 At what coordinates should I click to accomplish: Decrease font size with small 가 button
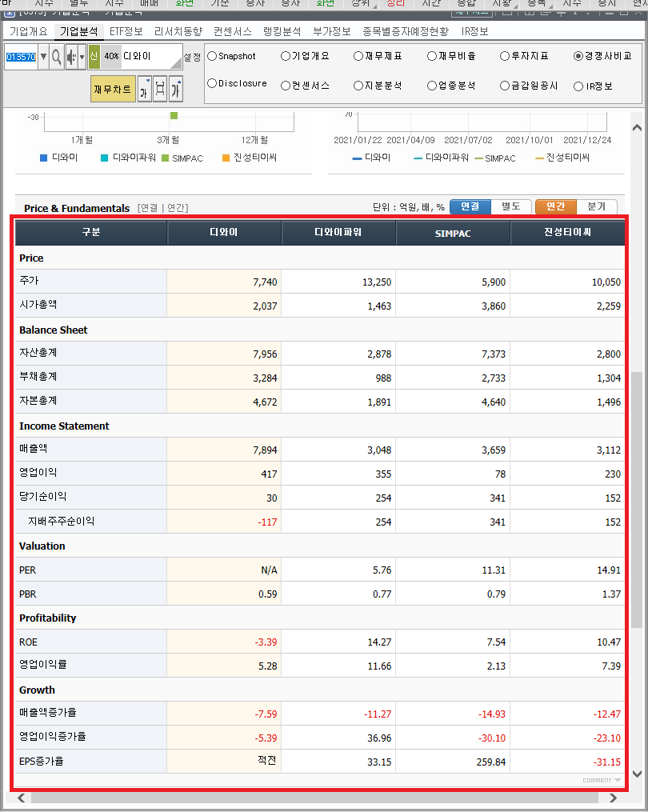145,89
